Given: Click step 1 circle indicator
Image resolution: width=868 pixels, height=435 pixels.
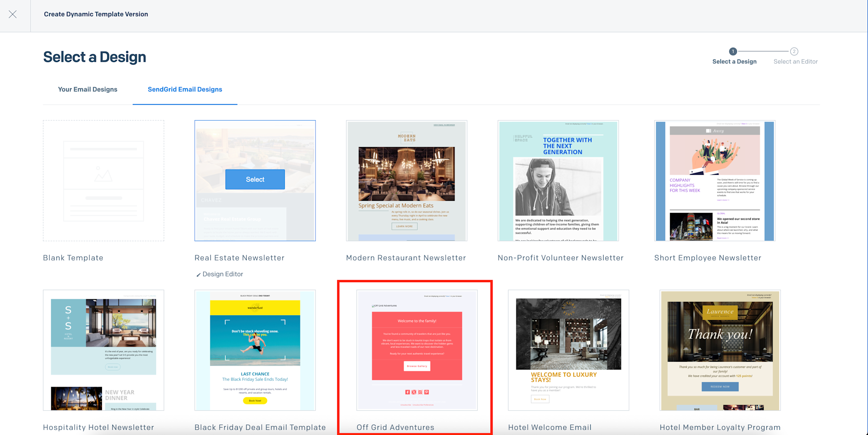Looking at the screenshot, I should tap(733, 52).
